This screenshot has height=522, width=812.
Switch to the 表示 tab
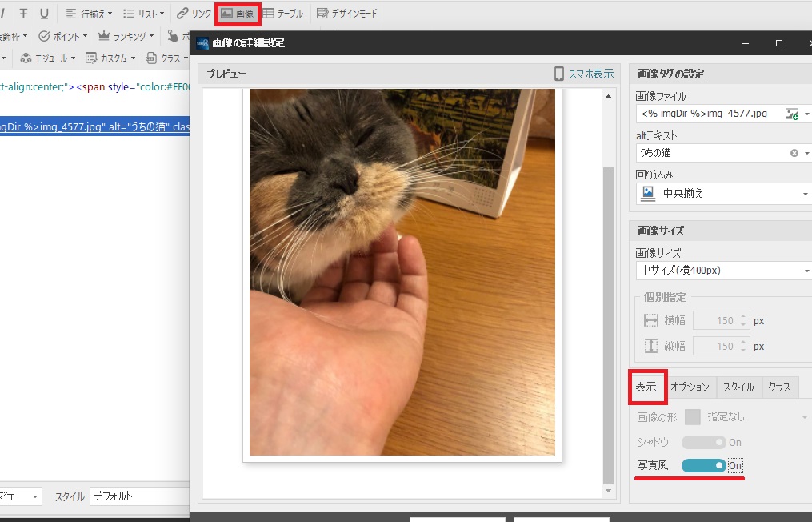point(647,387)
